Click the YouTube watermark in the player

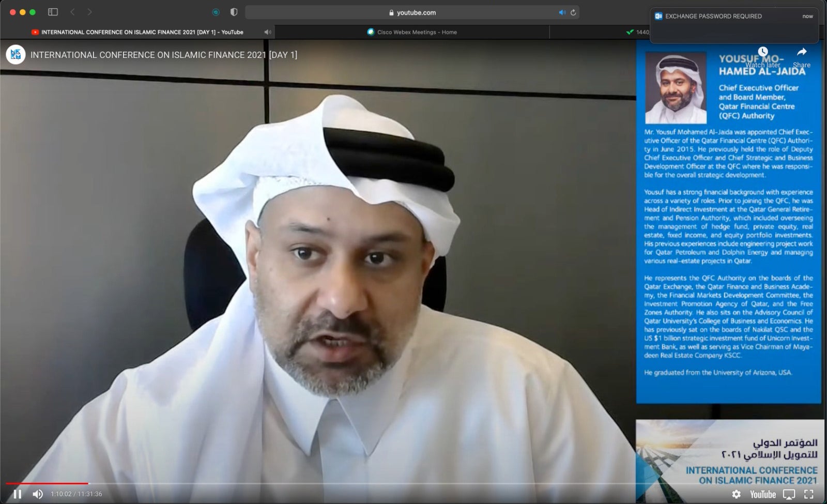coord(763,494)
